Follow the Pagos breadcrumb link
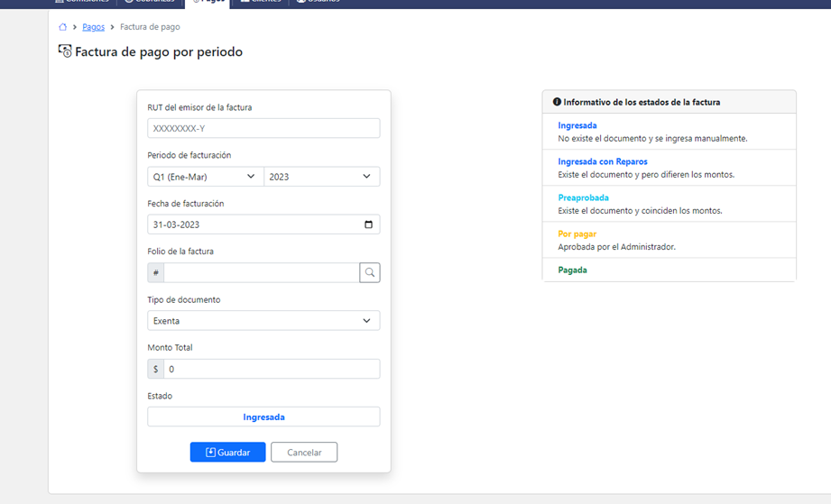Viewport: 831px width, 504px height. pyautogui.click(x=93, y=27)
